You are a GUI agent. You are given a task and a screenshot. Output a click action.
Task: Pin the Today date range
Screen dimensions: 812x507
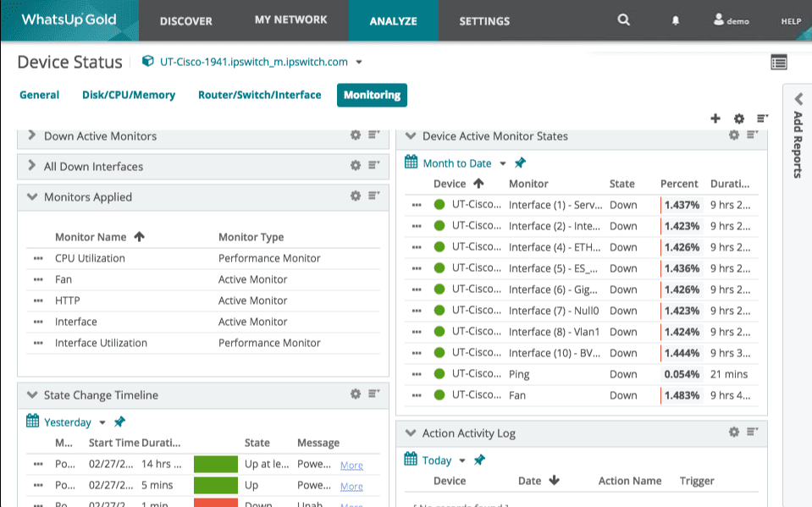[x=480, y=460]
